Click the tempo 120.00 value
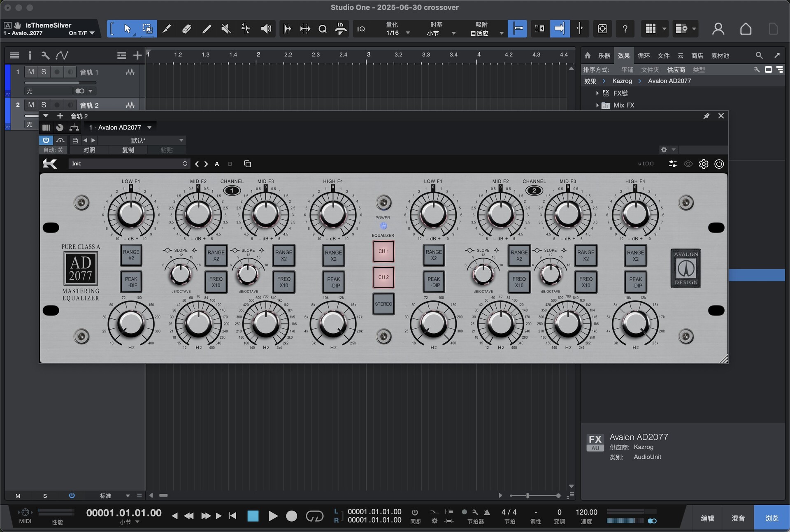Image resolution: width=790 pixels, height=532 pixels. coord(586,512)
